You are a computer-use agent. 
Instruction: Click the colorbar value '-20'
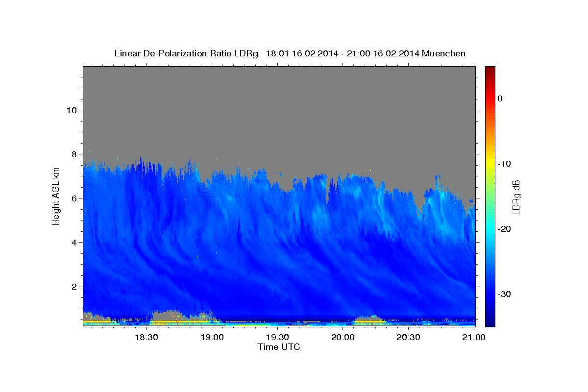(504, 229)
